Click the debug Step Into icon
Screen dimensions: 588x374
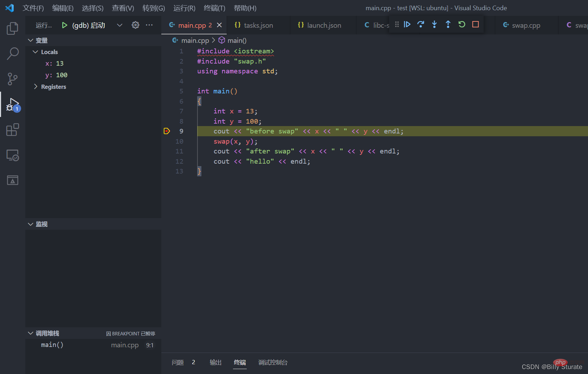[x=434, y=25]
